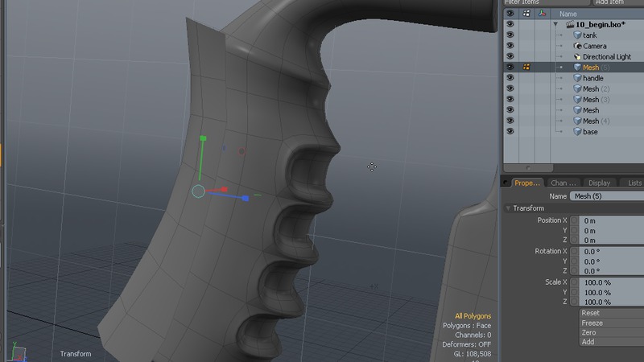
Task: Click the Camera item icon
Action: point(577,46)
